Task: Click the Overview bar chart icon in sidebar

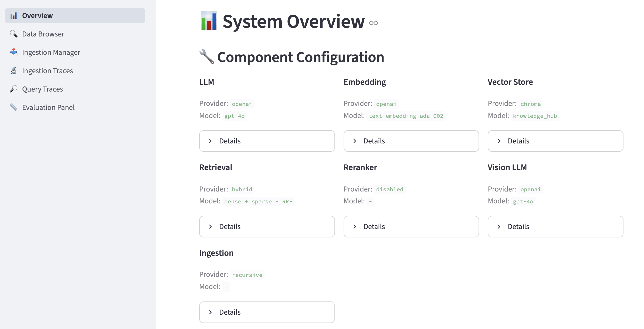Action: [x=13, y=16]
